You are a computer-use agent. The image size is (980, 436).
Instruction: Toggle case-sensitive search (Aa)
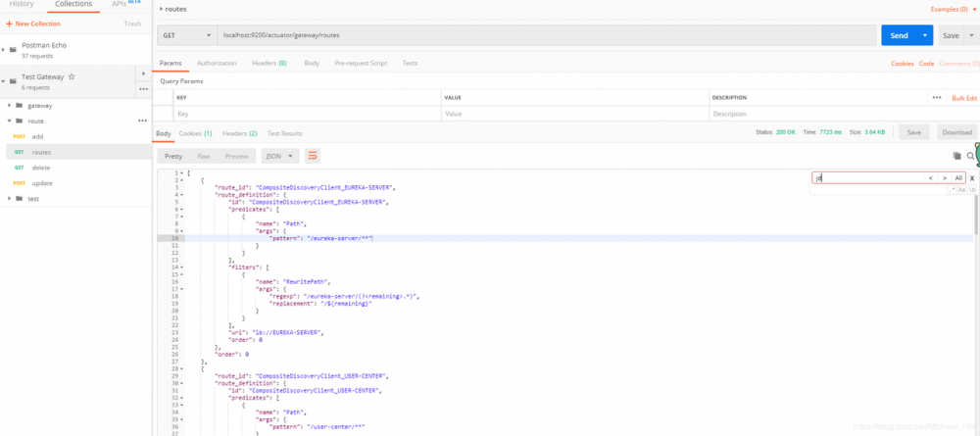[961, 190]
